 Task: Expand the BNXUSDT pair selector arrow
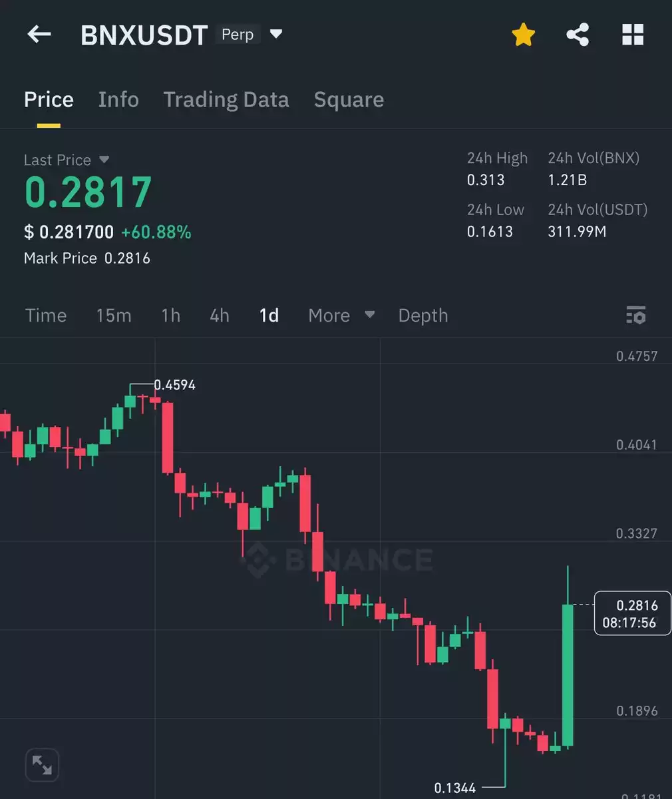tap(277, 34)
